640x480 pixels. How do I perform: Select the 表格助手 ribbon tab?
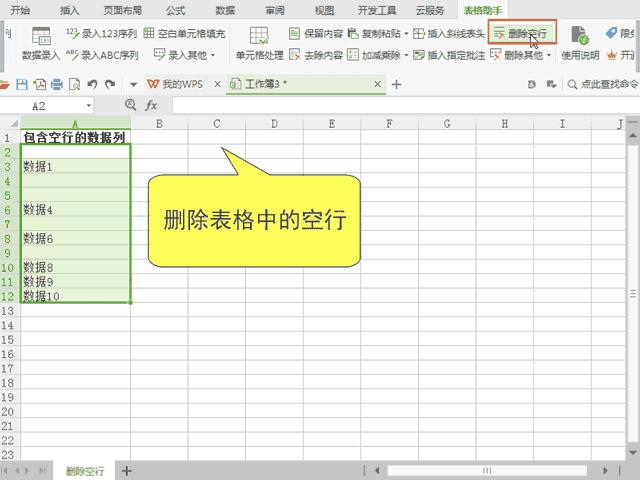pyautogui.click(x=483, y=10)
